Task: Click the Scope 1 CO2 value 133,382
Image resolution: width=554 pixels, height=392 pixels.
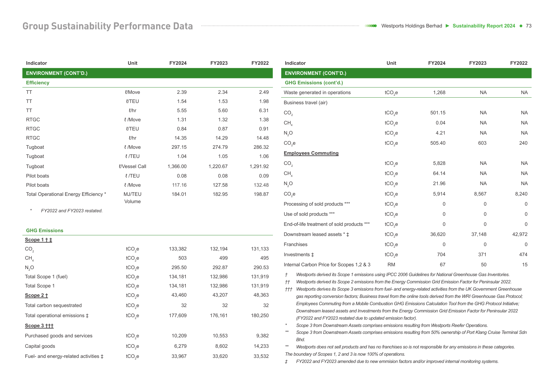Action: point(178,249)
